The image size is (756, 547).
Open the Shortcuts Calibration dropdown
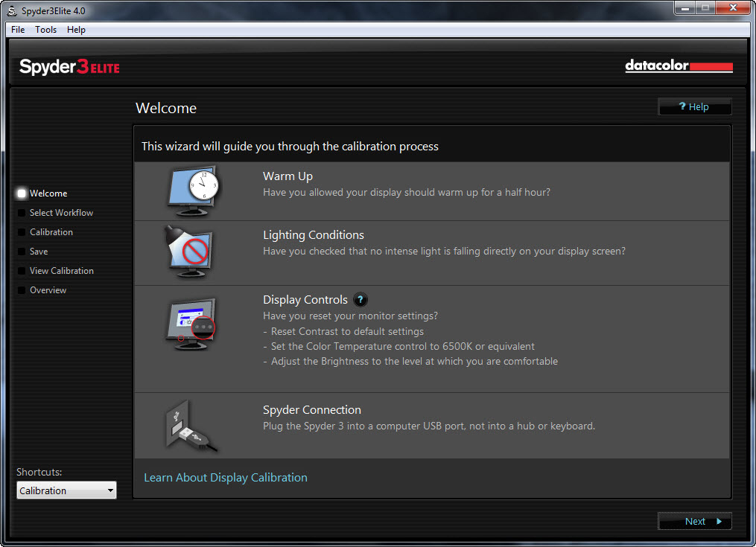[x=66, y=490]
